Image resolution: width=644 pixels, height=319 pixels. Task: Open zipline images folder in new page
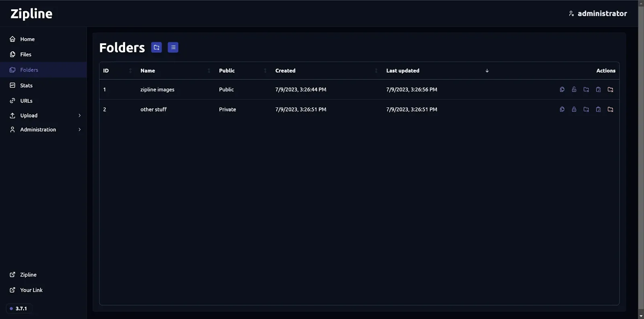[586, 89]
